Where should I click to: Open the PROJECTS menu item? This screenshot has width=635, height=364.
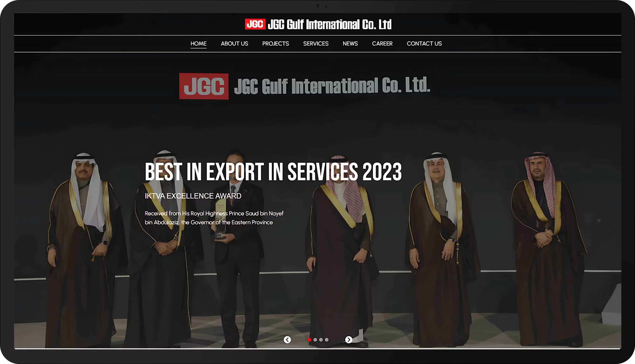click(276, 44)
